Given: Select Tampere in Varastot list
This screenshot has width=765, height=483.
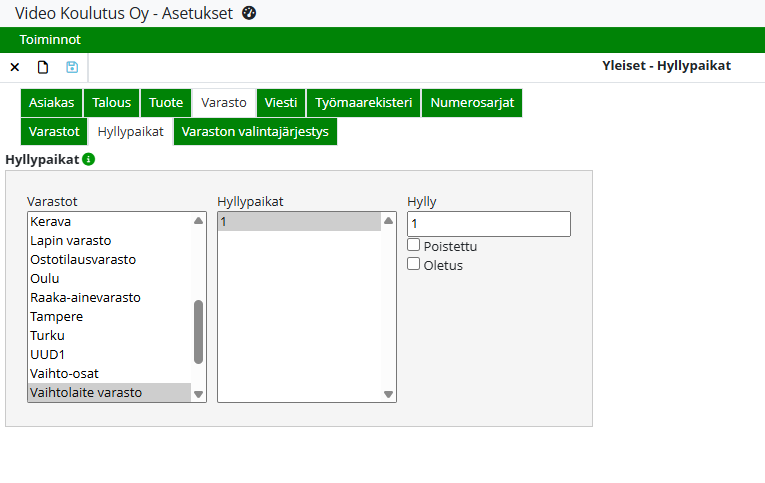Looking at the screenshot, I should click(56, 316).
